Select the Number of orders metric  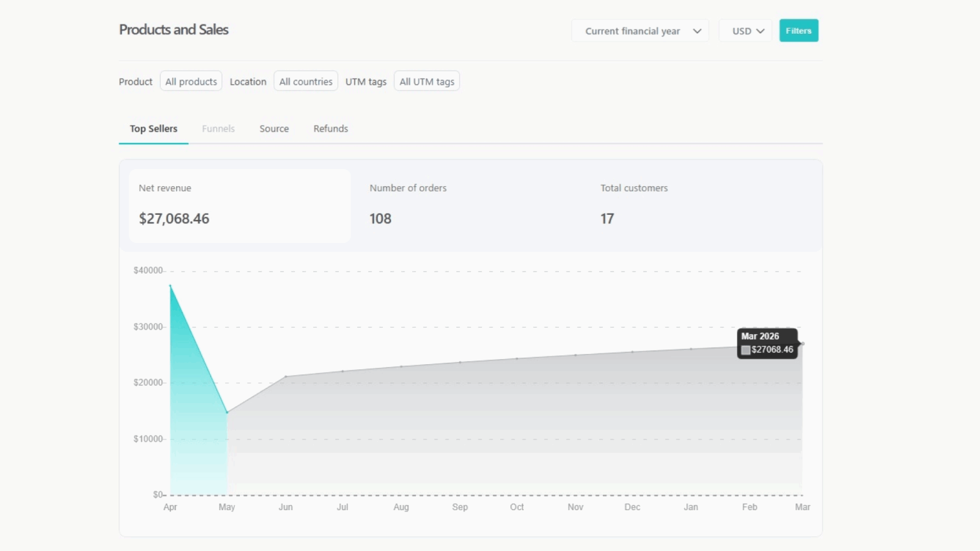(470, 206)
